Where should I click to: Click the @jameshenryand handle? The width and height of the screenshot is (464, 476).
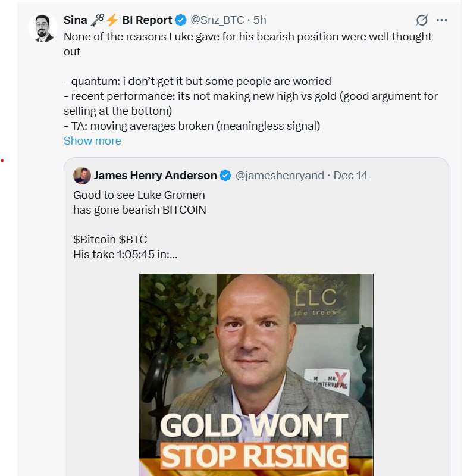pos(280,176)
